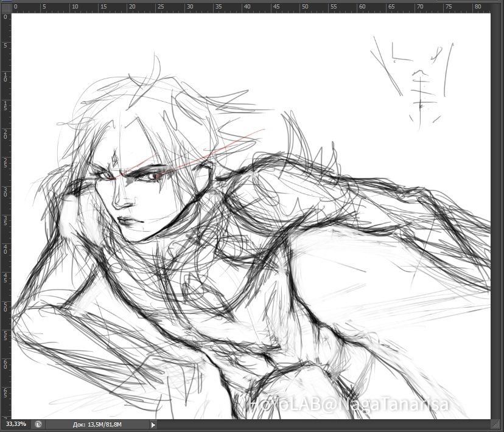This screenshot has height=432, width=504.
Task: Click the 0 mark on the horizontal ruler
Action: (15, 7)
